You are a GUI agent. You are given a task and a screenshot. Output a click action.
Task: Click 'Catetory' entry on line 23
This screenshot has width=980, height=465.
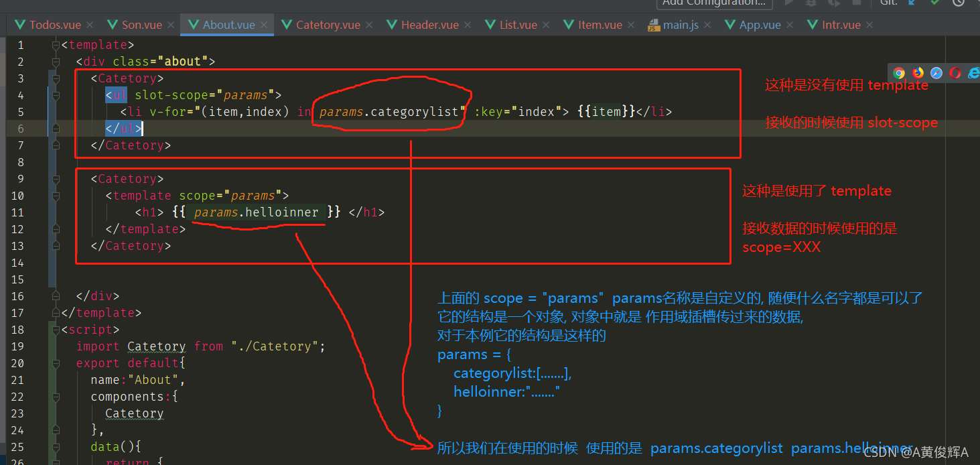click(134, 413)
